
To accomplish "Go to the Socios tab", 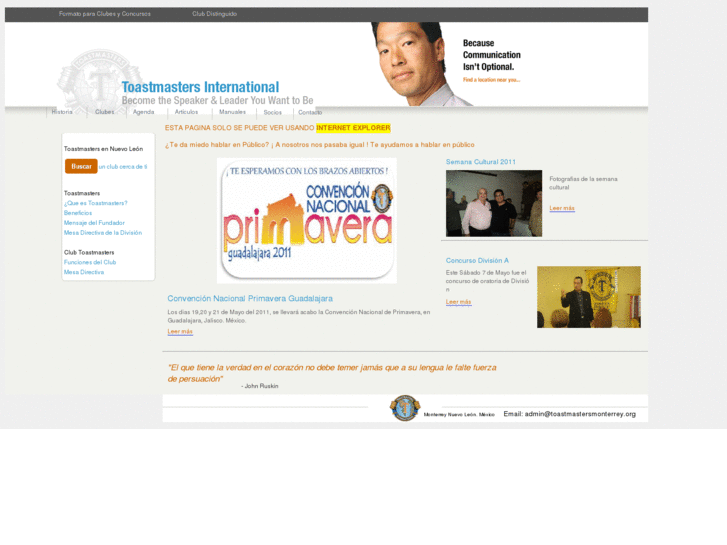I will pyautogui.click(x=273, y=112).
